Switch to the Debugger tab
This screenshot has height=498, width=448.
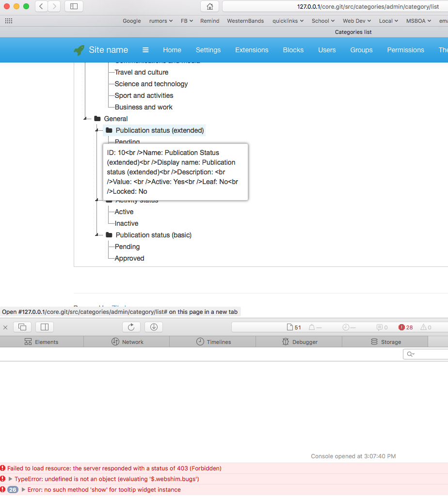pos(300,342)
